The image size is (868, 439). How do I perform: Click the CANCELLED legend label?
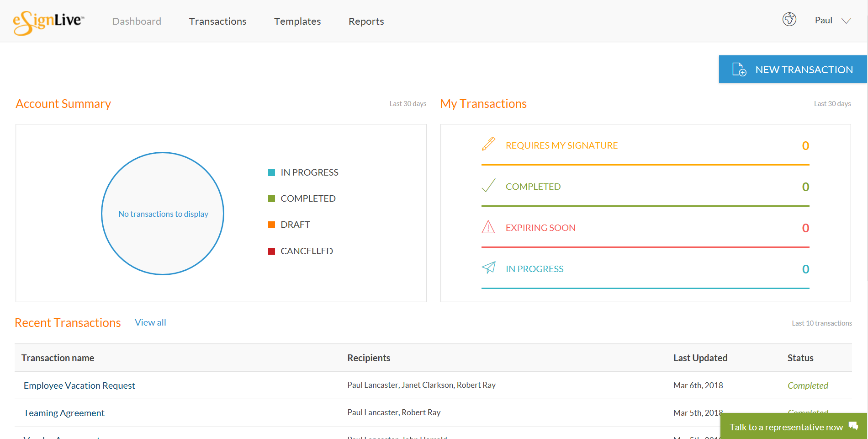click(307, 251)
